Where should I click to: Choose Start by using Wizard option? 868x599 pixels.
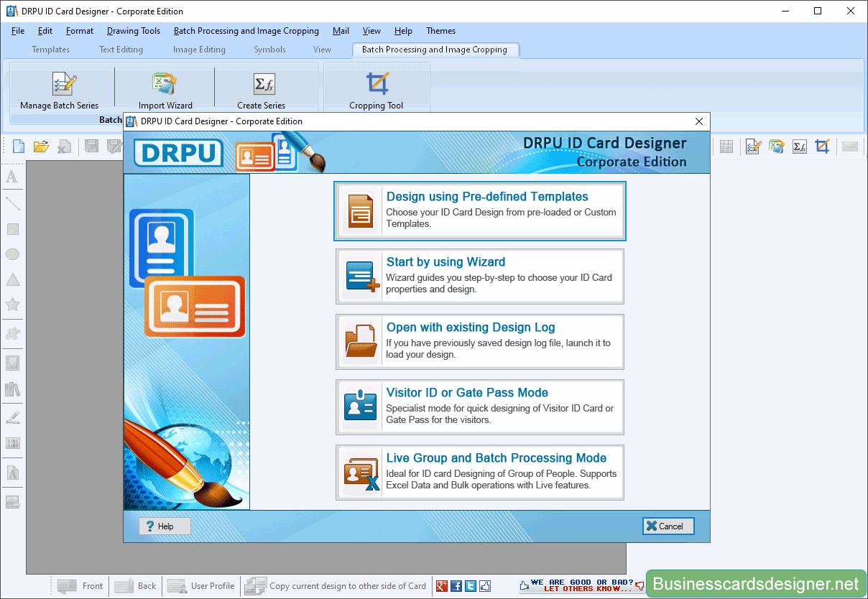pos(480,277)
